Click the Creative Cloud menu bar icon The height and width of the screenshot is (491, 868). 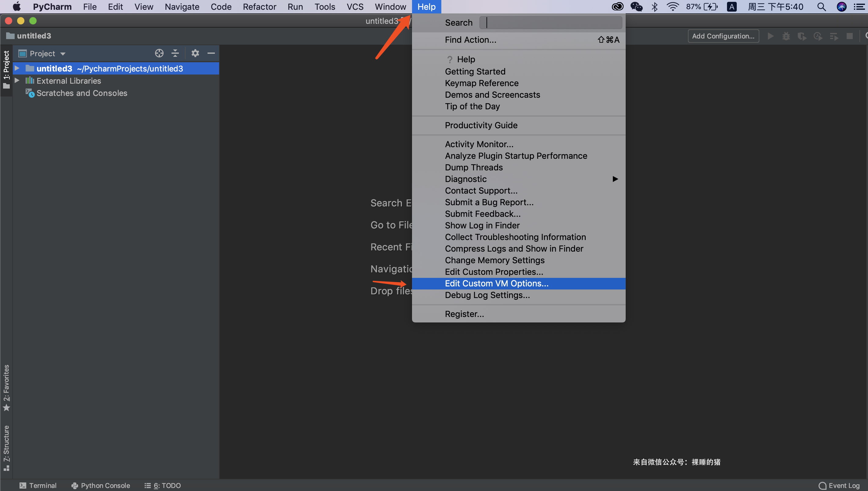[617, 7]
